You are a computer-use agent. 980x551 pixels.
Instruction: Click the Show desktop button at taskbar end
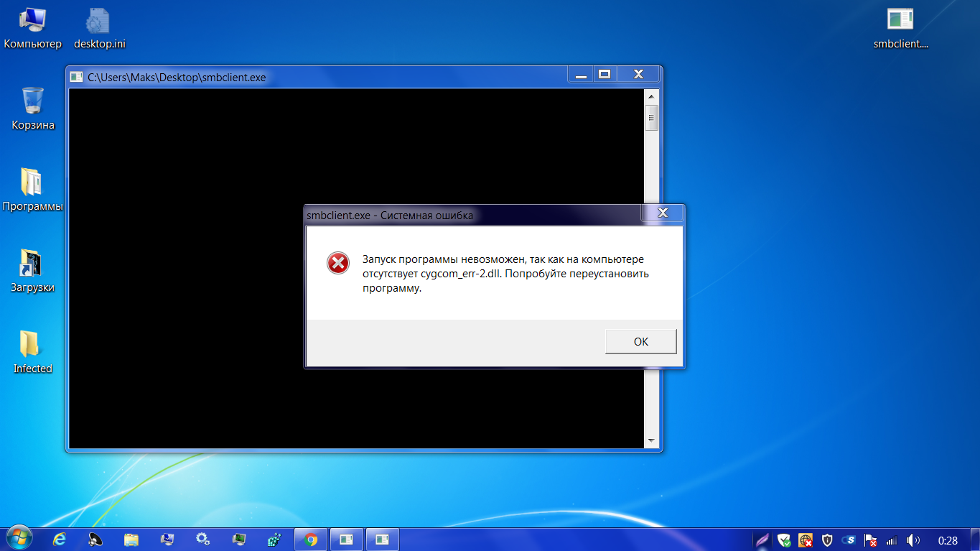point(974,540)
